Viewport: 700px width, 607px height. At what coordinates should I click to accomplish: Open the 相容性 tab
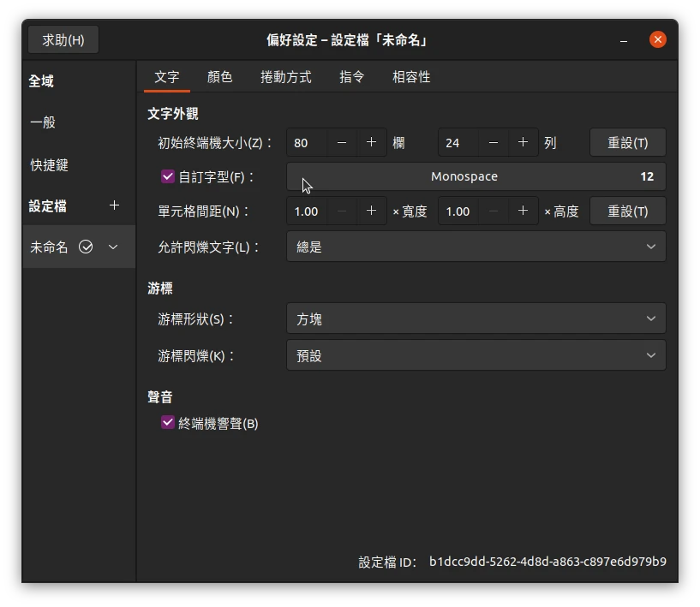coord(411,77)
